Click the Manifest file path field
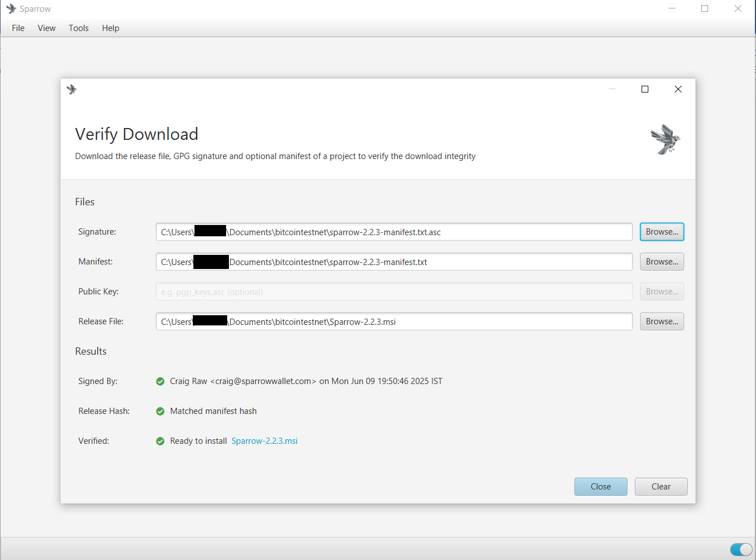This screenshot has width=756, height=560. click(x=394, y=262)
